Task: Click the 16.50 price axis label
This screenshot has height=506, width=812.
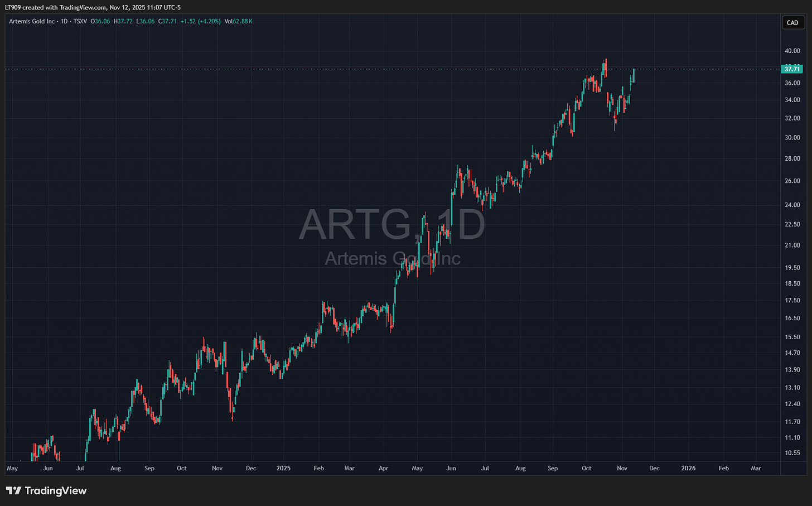Action: tap(792, 319)
